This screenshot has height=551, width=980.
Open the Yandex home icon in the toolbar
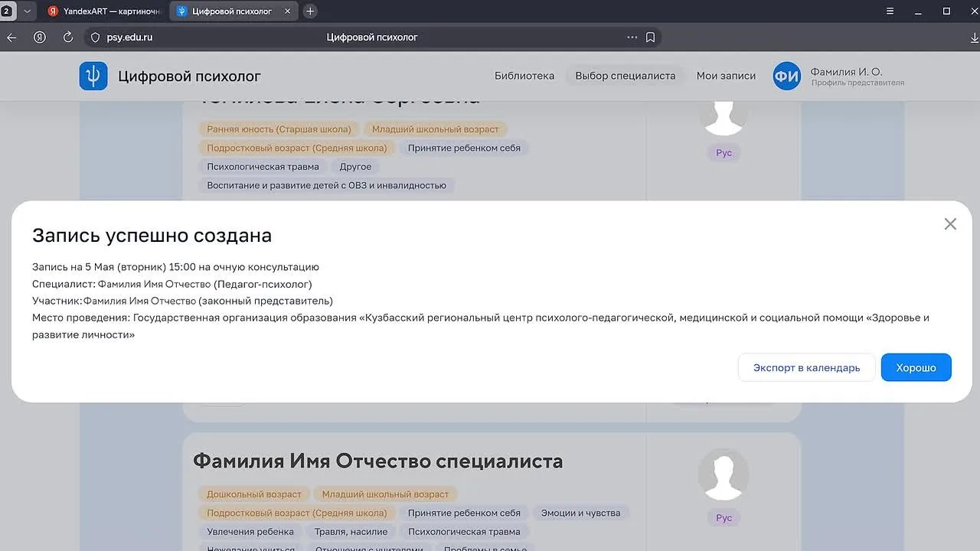coord(40,37)
